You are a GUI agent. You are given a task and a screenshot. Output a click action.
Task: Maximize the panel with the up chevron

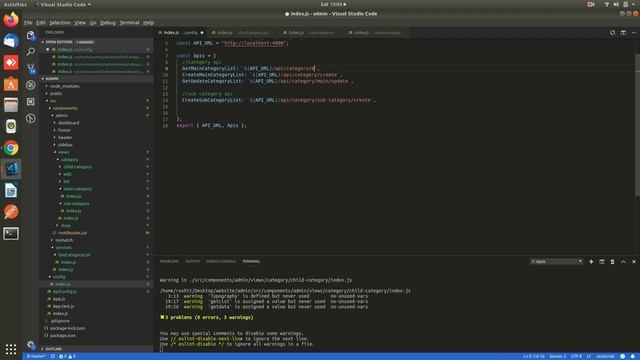[623, 262]
